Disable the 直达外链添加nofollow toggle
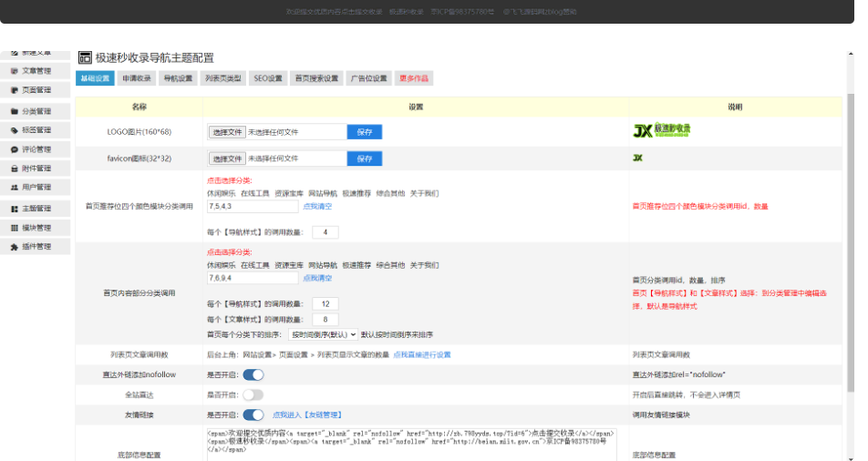868x461 pixels. 253,374
